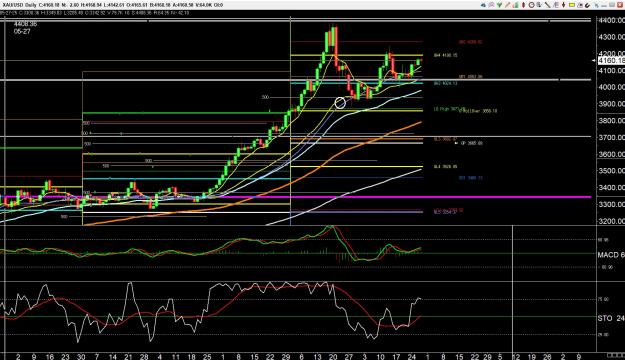The height and width of the screenshot is (360, 625).
Task: Click the OP target label on chart
Action: [471, 143]
